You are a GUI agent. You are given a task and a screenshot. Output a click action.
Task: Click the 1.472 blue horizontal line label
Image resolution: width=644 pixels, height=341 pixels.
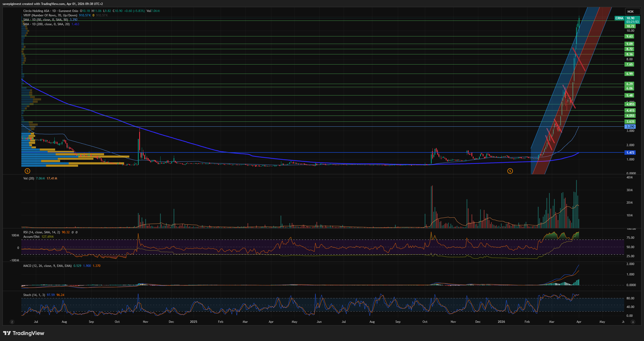(630, 153)
